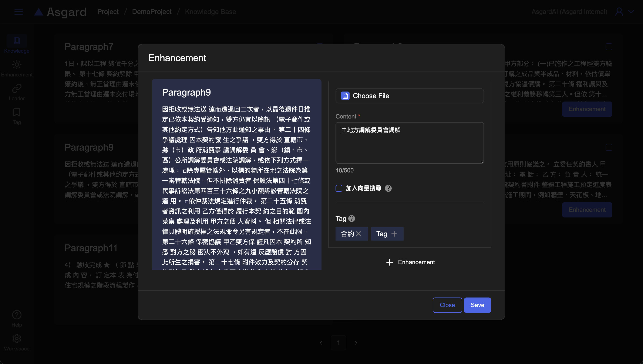The height and width of the screenshot is (364, 643).
Task: Click into the Content text area
Action: point(410,143)
